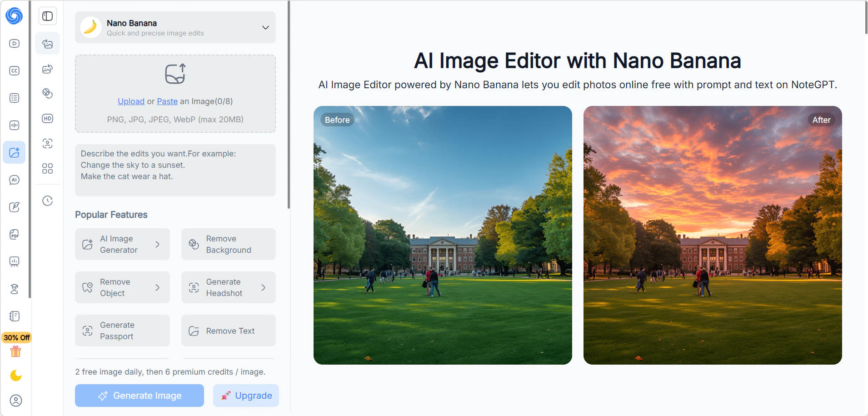
Task: Open the PDF tool icon
Action: 15,235
